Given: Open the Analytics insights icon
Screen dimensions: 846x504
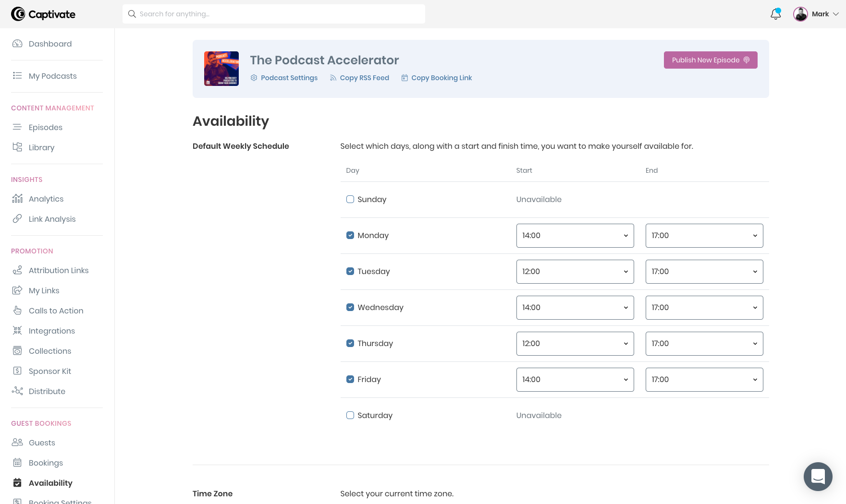Looking at the screenshot, I should coord(17,199).
